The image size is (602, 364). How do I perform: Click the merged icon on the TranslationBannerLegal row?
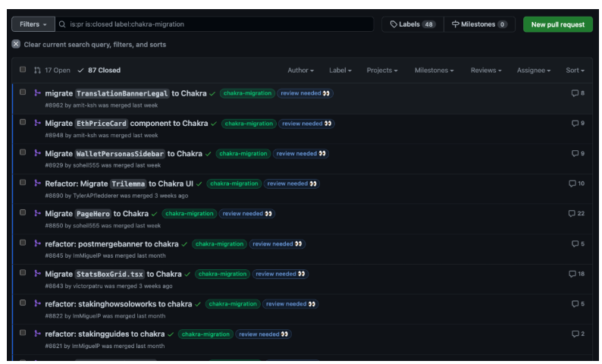click(37, 93)
